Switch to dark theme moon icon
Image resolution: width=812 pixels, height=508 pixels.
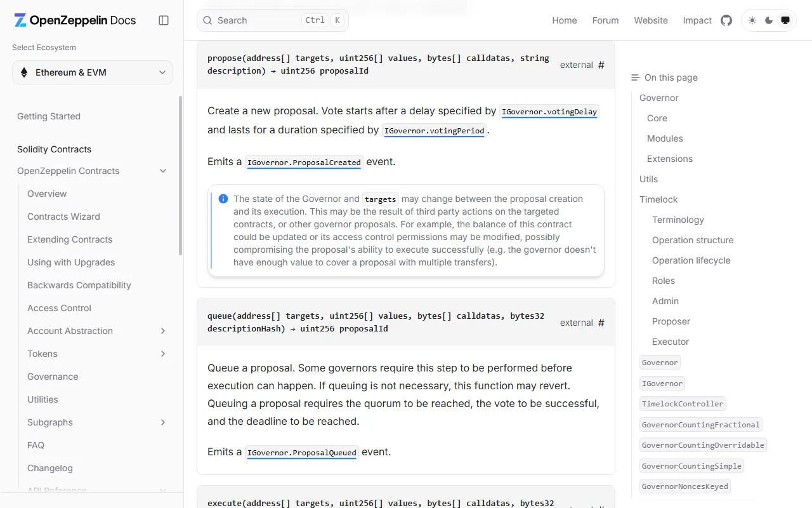pos(769,20)
